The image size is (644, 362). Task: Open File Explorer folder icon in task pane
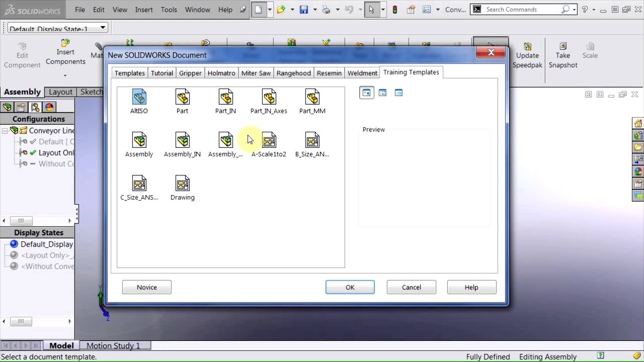[x=638, y=148]
